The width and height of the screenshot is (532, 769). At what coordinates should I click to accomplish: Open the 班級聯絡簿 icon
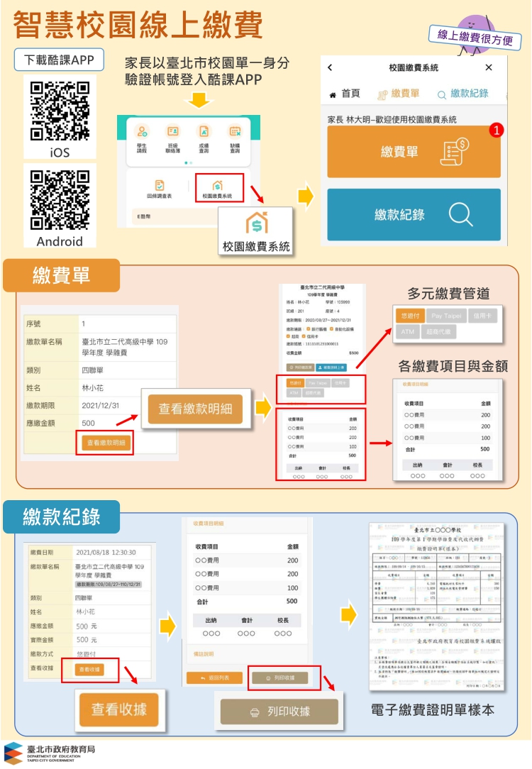[x=173, y=133]
